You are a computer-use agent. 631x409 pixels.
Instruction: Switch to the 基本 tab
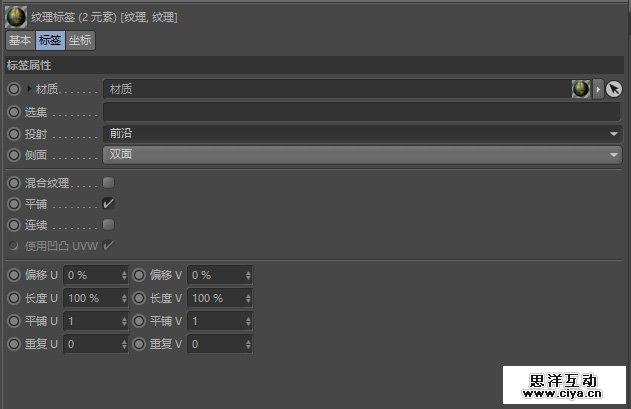(x=20, y=40)
